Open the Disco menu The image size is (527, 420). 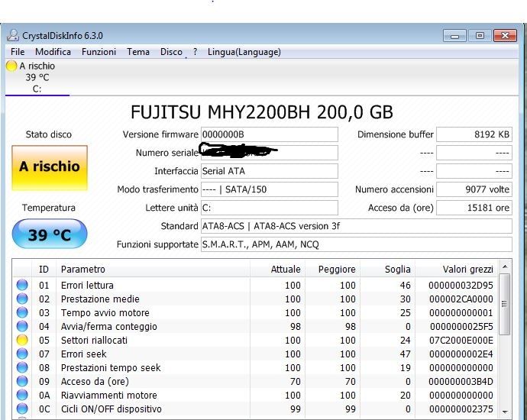coord(171,52)
